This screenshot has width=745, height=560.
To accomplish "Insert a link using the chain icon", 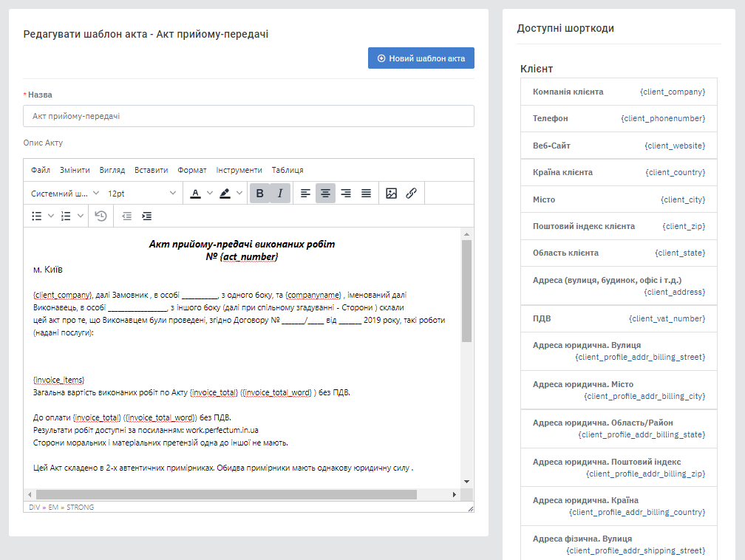I will pyautogui.click(x=412, y=194).
